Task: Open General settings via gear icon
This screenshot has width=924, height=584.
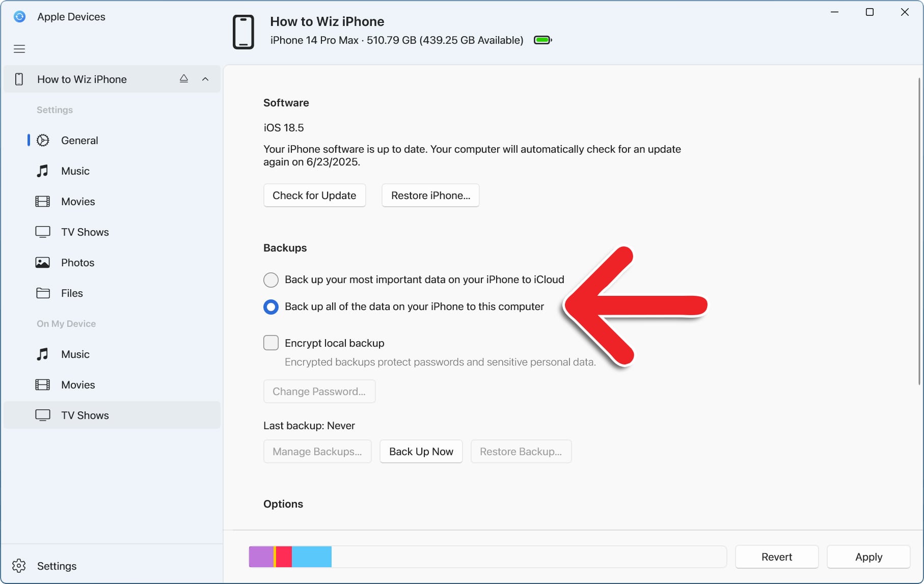Action: (x=43, y=140)
